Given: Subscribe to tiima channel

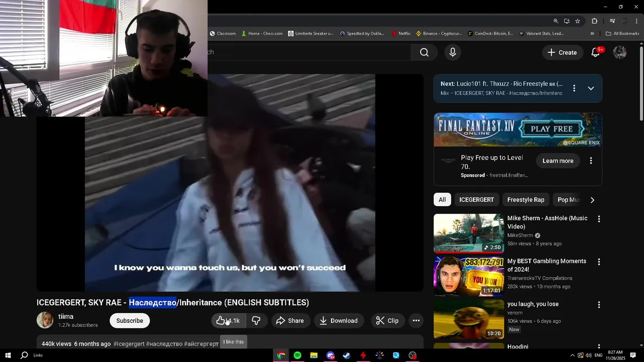Looking at the screenshot, I should point(130,321).
